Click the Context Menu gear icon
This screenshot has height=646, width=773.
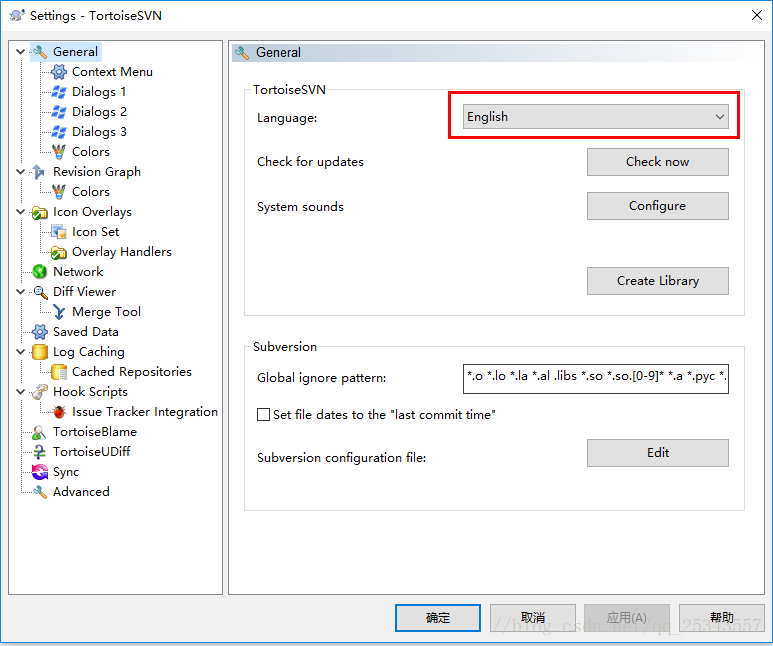[x=59, y=72]
